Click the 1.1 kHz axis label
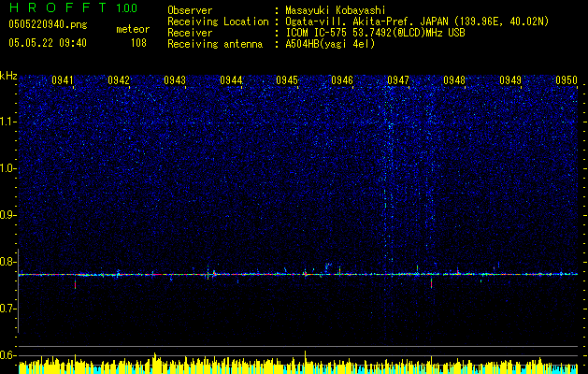 pos(8,122)
